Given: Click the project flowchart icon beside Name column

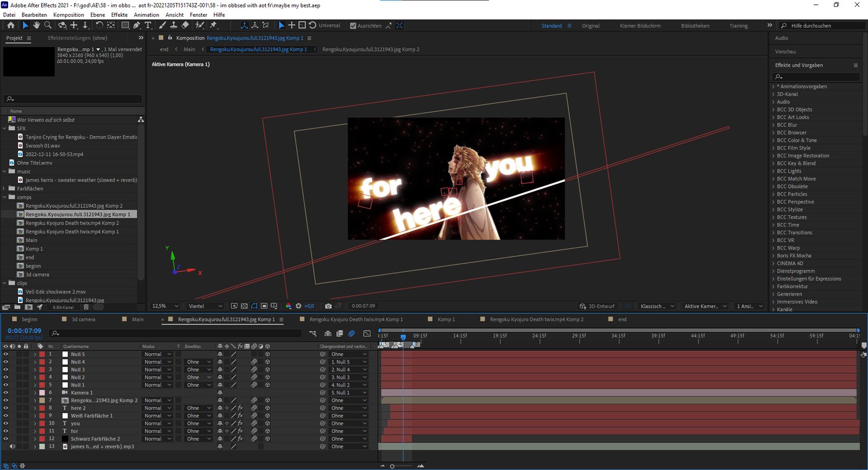Looking at the screenshot, I should pyautogui.click(x=141, y=120).
